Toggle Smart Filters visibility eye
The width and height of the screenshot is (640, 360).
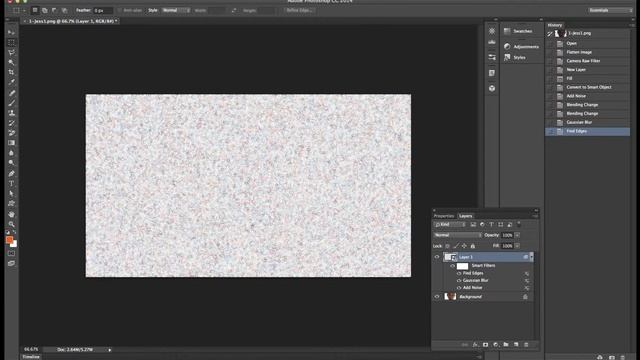point(452,266)
